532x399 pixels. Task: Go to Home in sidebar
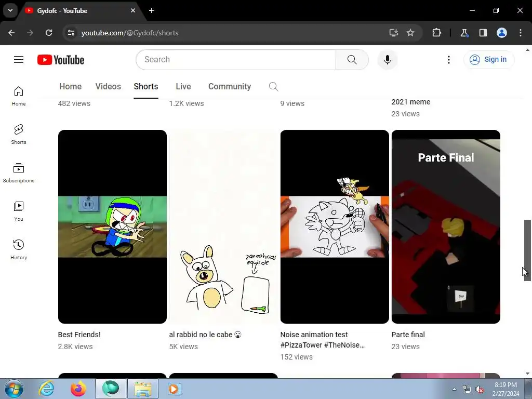click(x=19, y=96)
